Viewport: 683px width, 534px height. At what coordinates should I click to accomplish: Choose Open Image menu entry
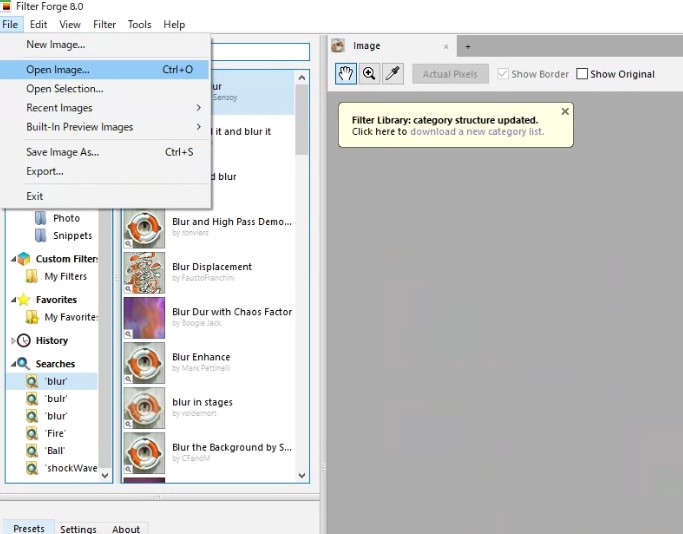pos(105,70)
